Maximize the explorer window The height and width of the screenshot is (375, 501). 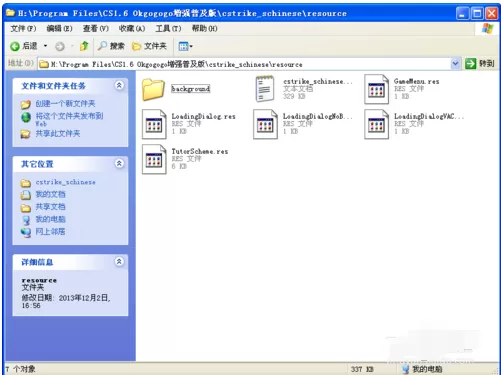(x=477, y=13)
